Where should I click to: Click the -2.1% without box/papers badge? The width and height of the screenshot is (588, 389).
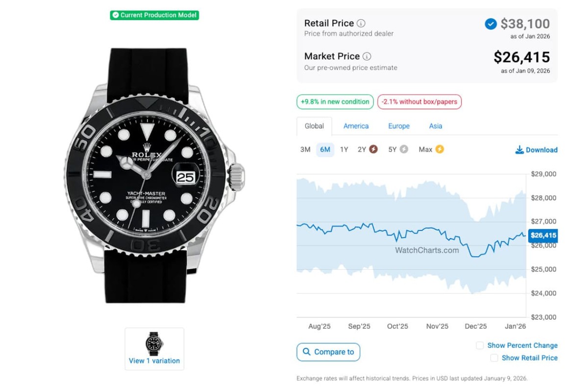tap(419, 102)
